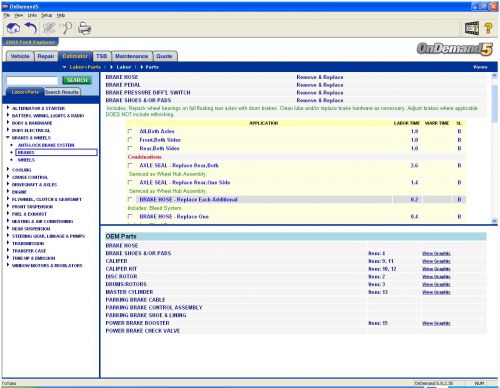The height and width of the screenshot is (388, 500).
Task: Expand Cooling category
Action: 8,169
